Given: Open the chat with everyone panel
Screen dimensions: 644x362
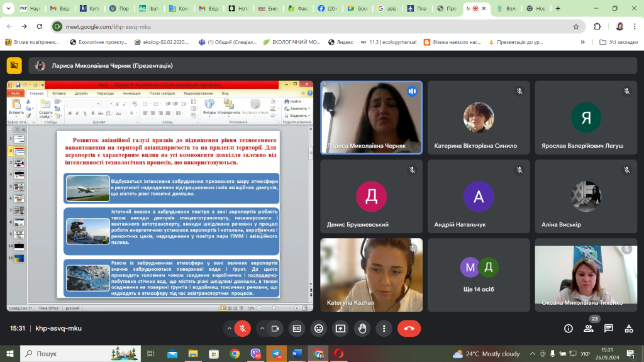Looking at the screenshot, I should [609, 328].
